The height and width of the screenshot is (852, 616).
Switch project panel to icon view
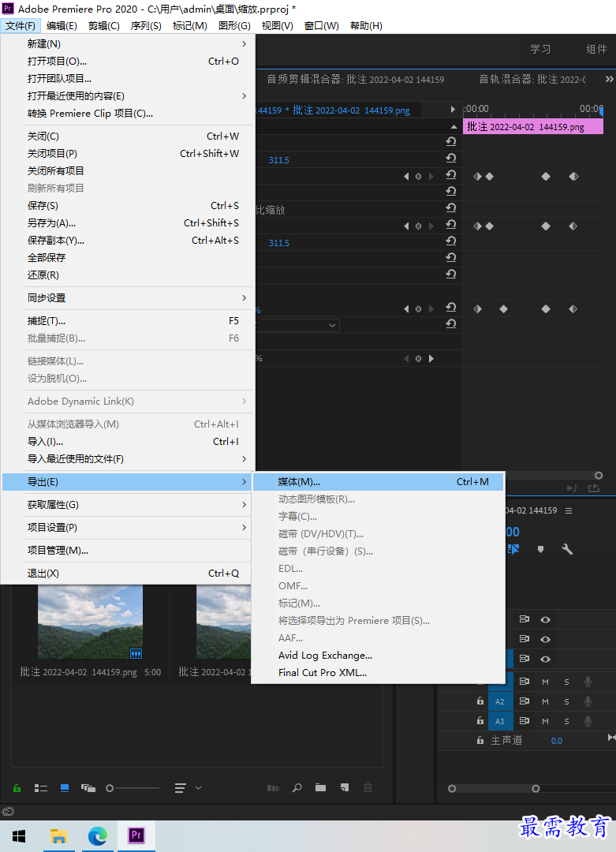pos(65,788)
